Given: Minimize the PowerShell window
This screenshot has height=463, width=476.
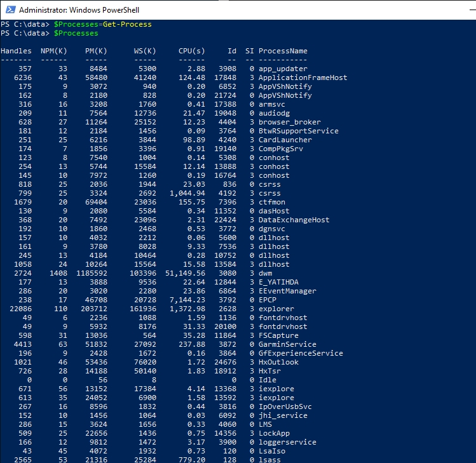Looking at the screenshot, I should click(x=473, y=10).
